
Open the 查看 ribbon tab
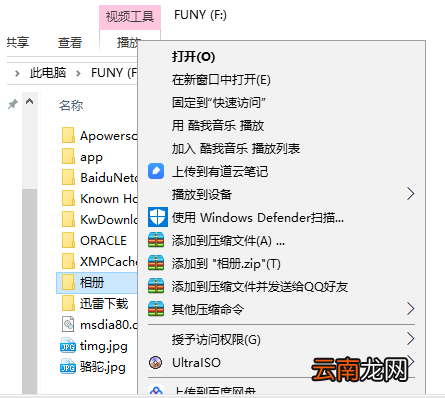tap(70, 42)
